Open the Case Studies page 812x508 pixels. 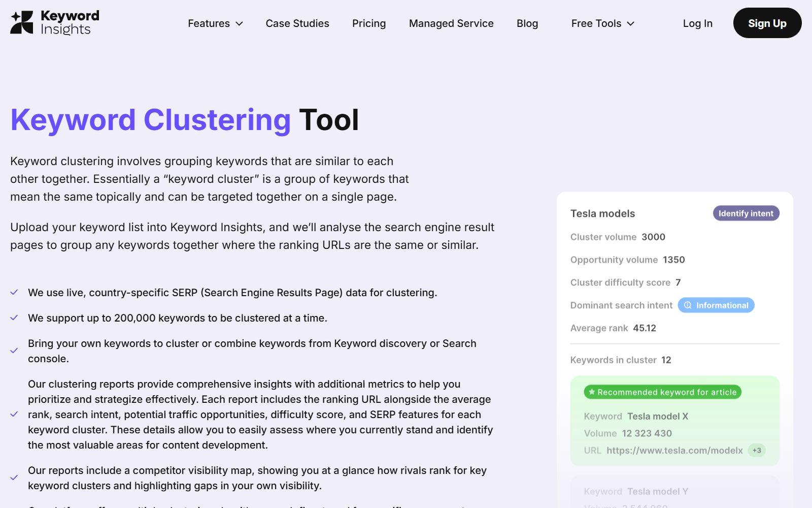tap(297, 23)
